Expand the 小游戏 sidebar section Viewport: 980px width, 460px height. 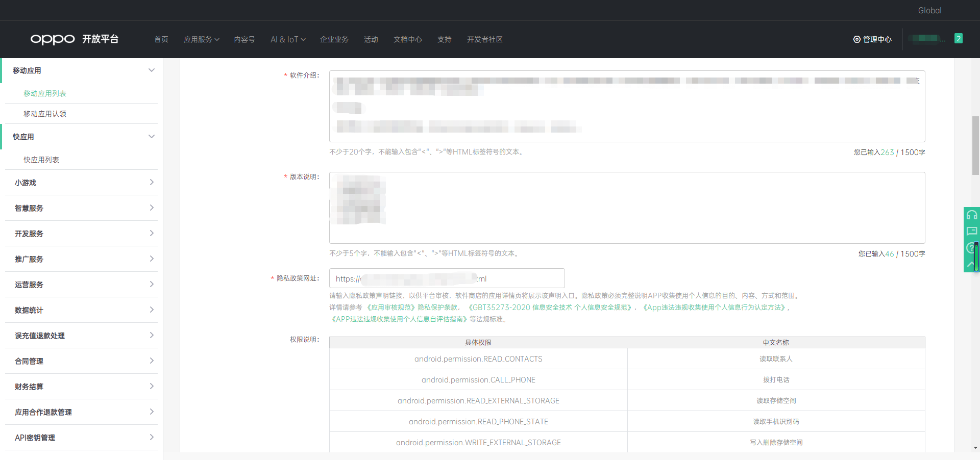click(82, 183)
